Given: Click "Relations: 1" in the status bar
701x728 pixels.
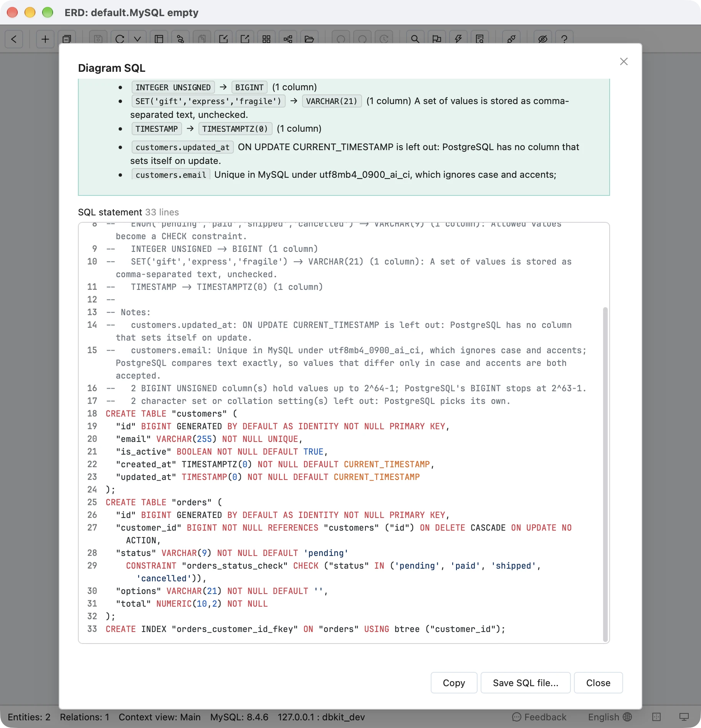Looking at the screenshot, I should pyautogui.click(x=84, y=717).
